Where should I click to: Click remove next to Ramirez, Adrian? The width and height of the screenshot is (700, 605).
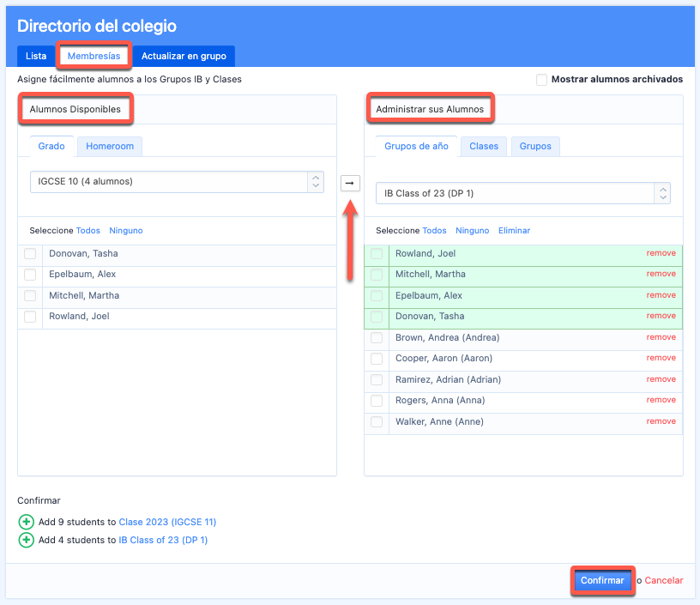tap(661, 379)
